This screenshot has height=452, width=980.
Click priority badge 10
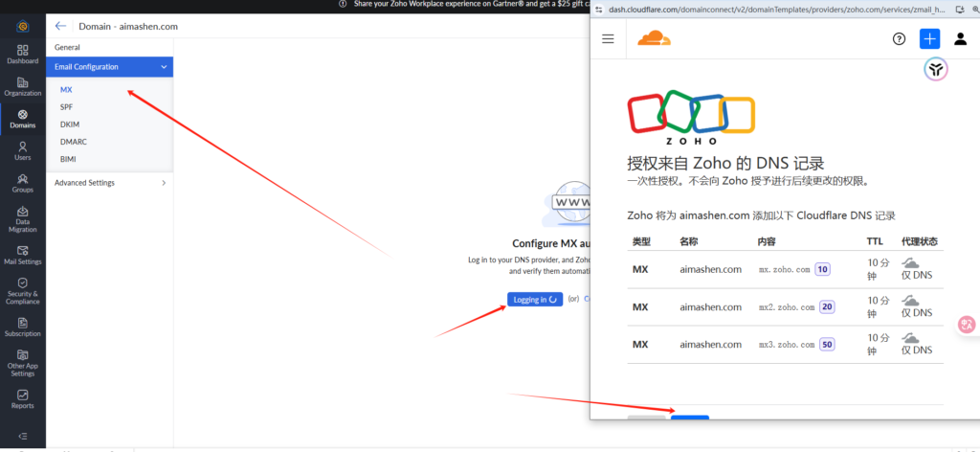pyautogui.click(x=822, y=270)
